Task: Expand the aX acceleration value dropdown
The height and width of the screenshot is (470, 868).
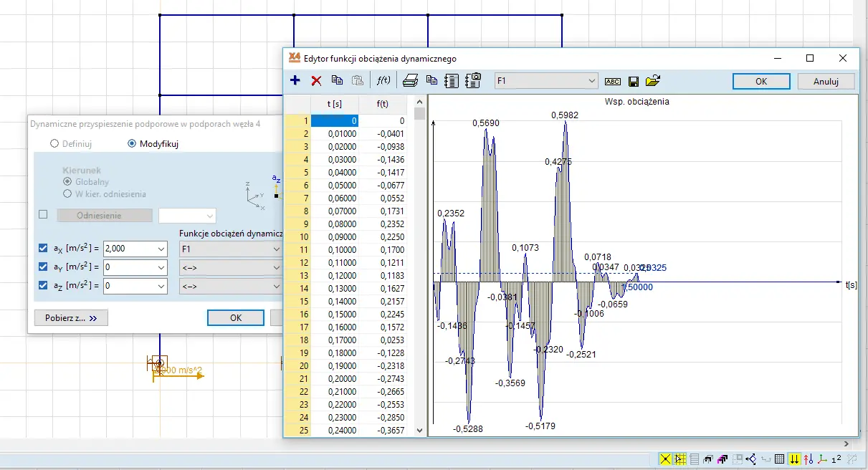Action: click(x=160, y=249)
